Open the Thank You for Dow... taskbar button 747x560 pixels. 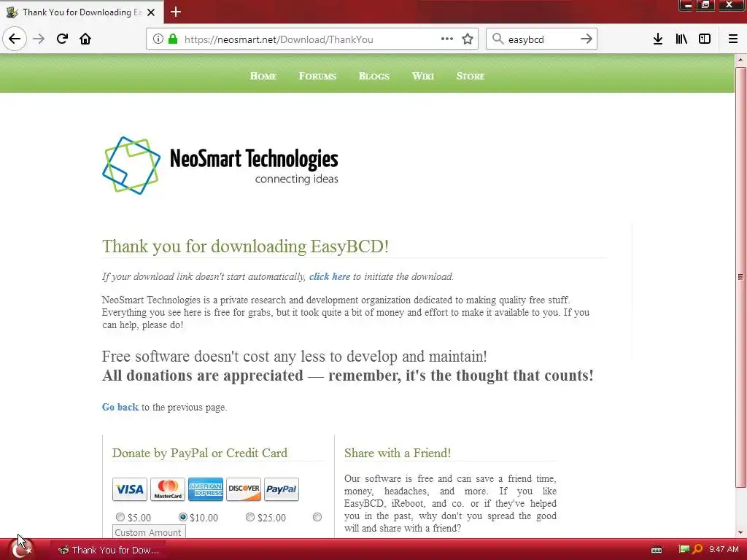[x=109, y=550]
